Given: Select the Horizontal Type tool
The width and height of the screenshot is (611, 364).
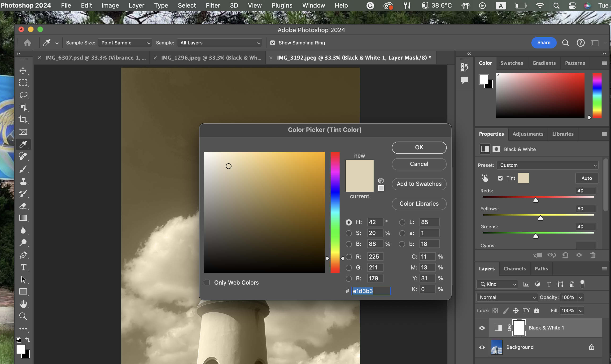Looking at the screenshot, I should 23,267.
